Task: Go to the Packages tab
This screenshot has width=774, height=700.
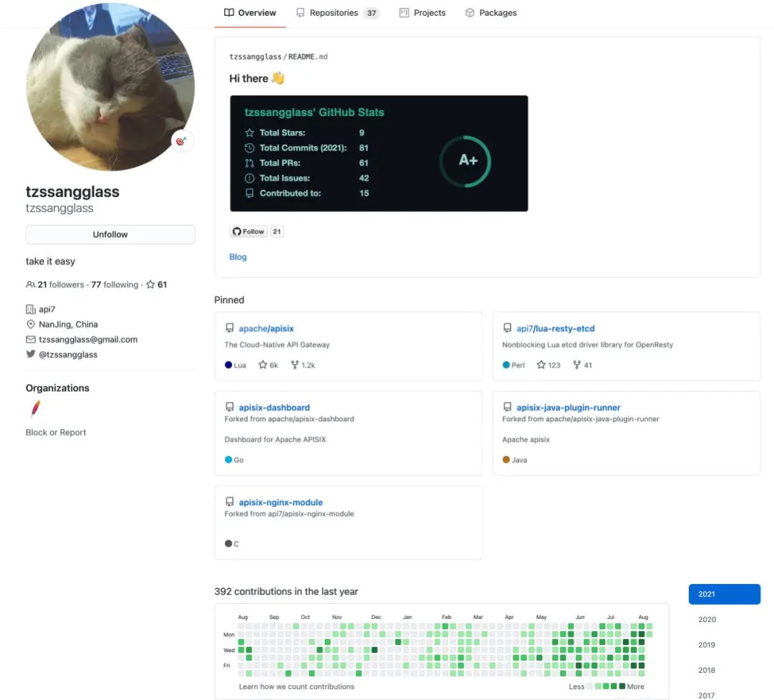Action: pos(491,13)
